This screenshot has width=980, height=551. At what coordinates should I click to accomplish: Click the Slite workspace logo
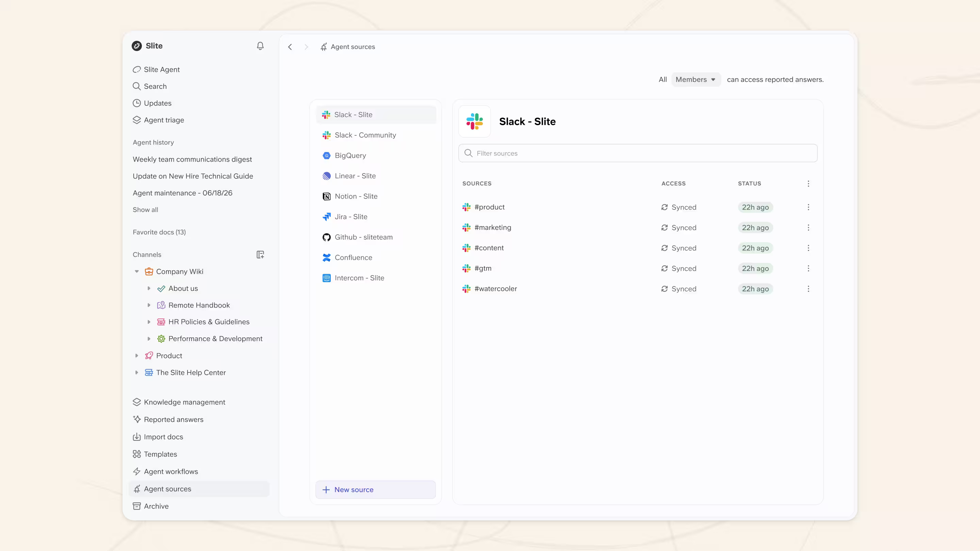click(x=136, y=46)
